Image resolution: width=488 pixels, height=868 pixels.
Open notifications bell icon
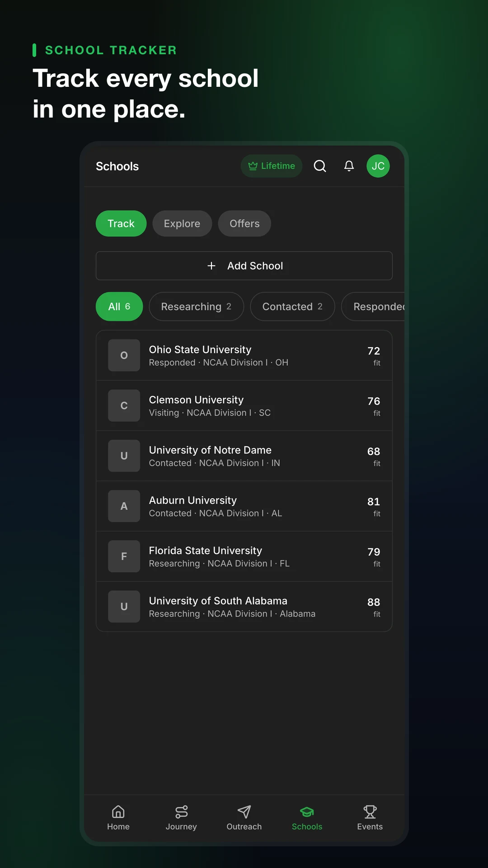pyautogui.click(x=349, y=166)
